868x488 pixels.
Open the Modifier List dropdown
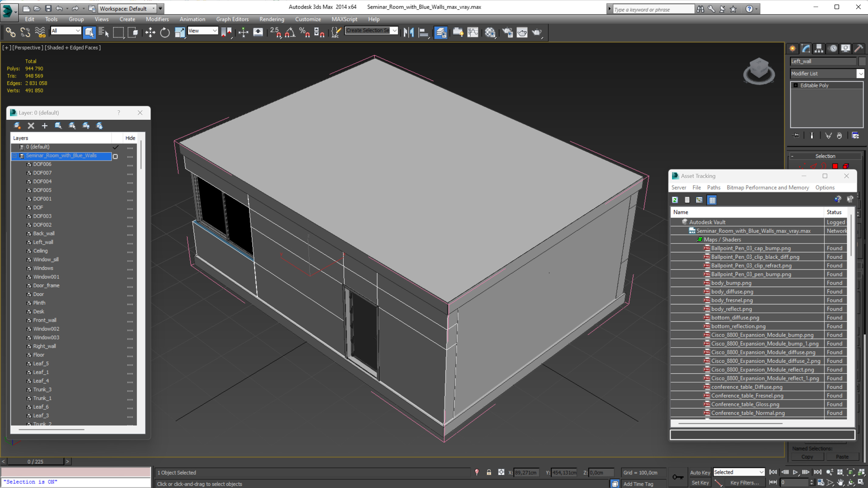[x=827, y=73]
